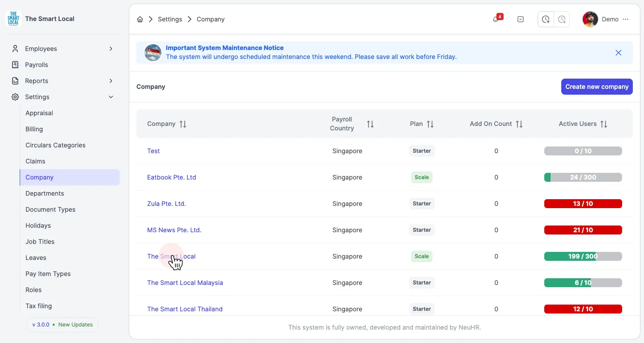
Task: Sort by Add On Count arrows
Action: click(519, 124)
